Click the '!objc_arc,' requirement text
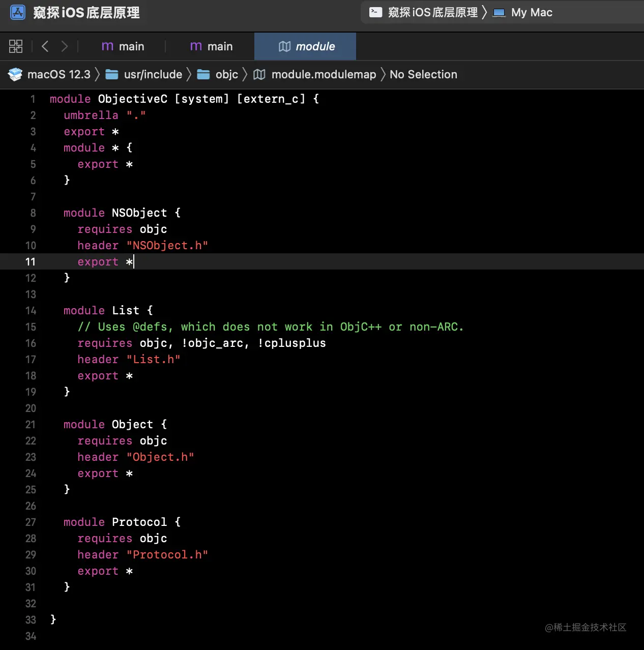644x650 pixels. click(x=215, y=343)
